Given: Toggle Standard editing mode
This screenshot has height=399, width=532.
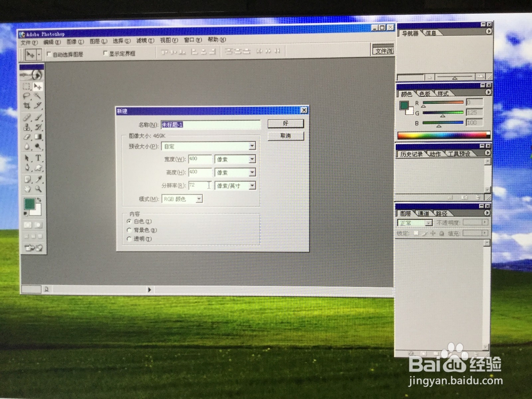Looking at the screenshot, I should (x=28, y=225).
